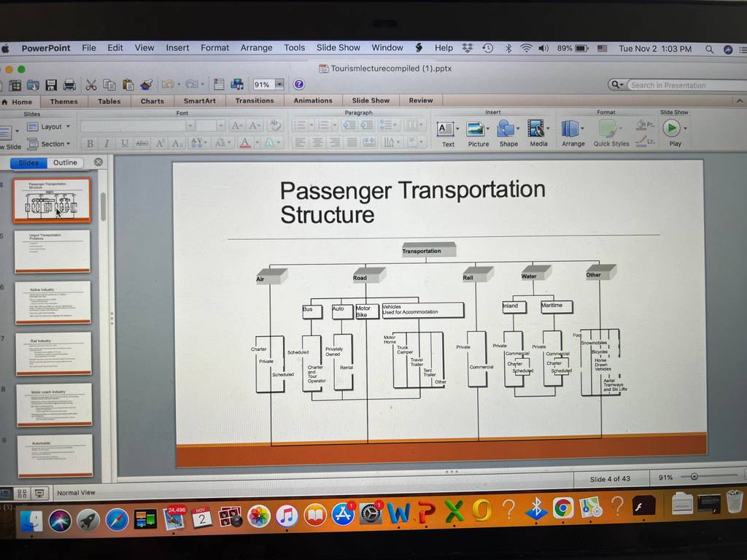Click the Font Color red A swatch
This screenshot has width=747, height=560.
coord(245,142)
